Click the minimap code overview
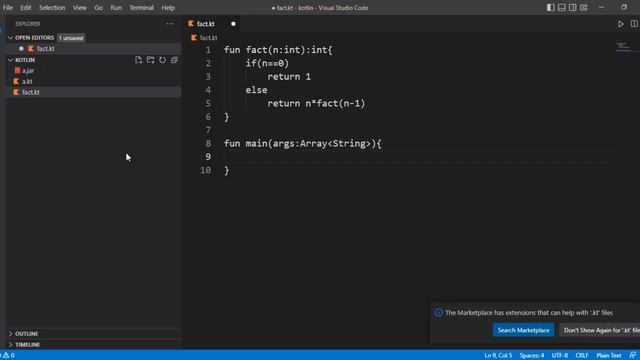This screenshot has width=640, height=360. point(623,47)
